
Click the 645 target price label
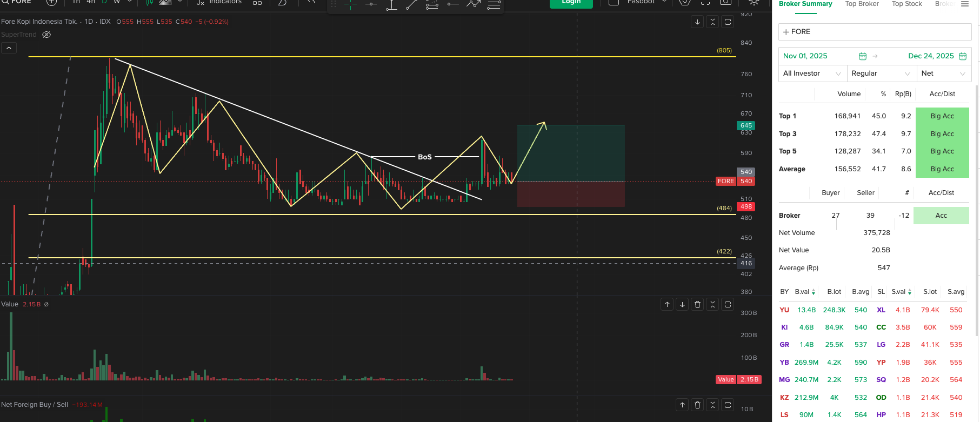coord(746,125)
